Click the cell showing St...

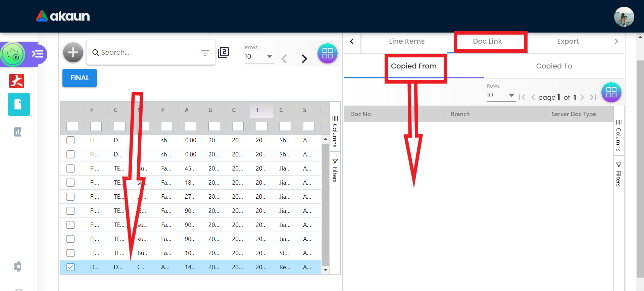coord(284,253)
